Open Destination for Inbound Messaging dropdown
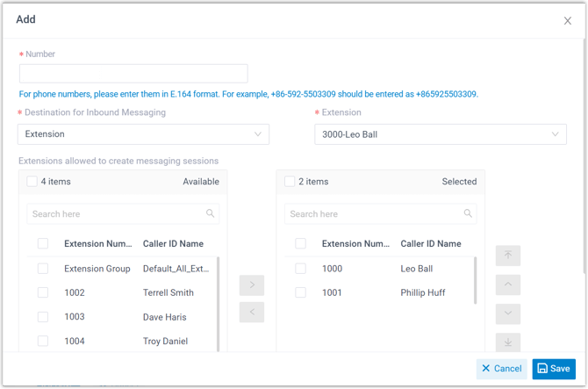Image resolution: width=588 pixels, height=389 pixels. pos(143,134)
